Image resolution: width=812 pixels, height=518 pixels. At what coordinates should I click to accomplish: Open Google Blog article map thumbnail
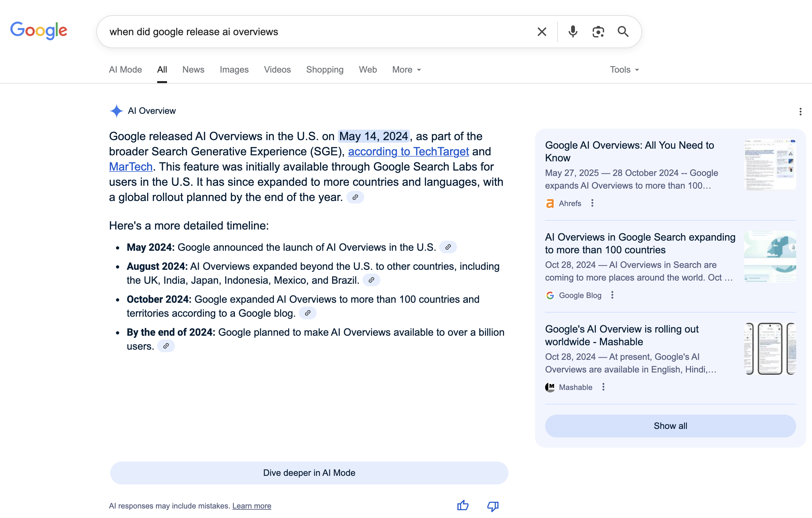pos(770,257)
